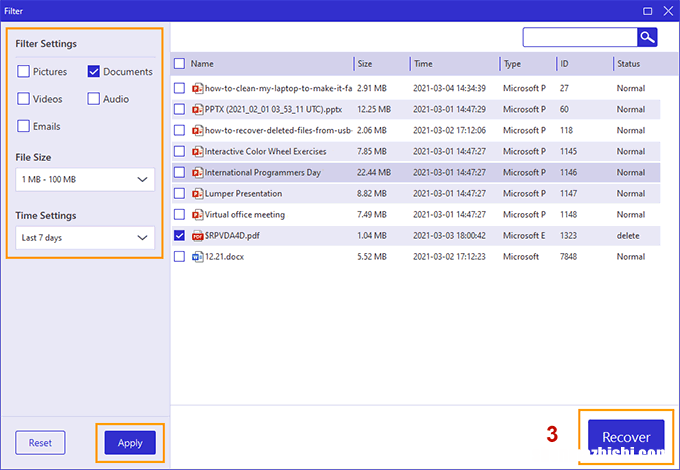Viewport: 680px width, 470px height.
Task: Tick the Videos filter checkbox
Action: [x=23, y=99]
